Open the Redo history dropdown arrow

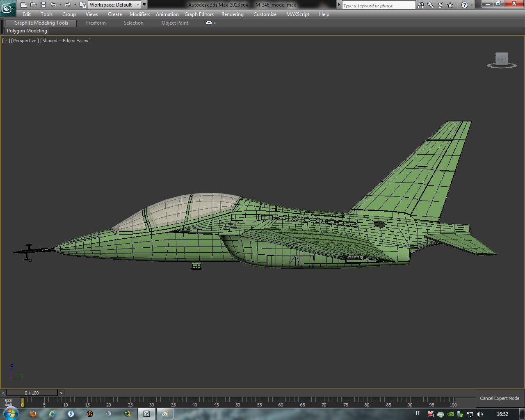(x=75, y=5)
